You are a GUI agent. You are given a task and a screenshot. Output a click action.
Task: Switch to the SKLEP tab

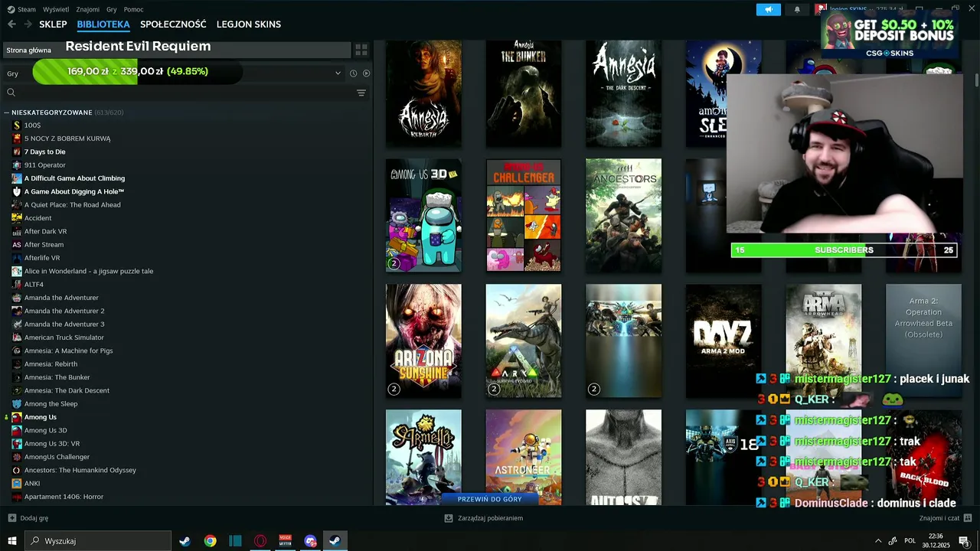54,24
